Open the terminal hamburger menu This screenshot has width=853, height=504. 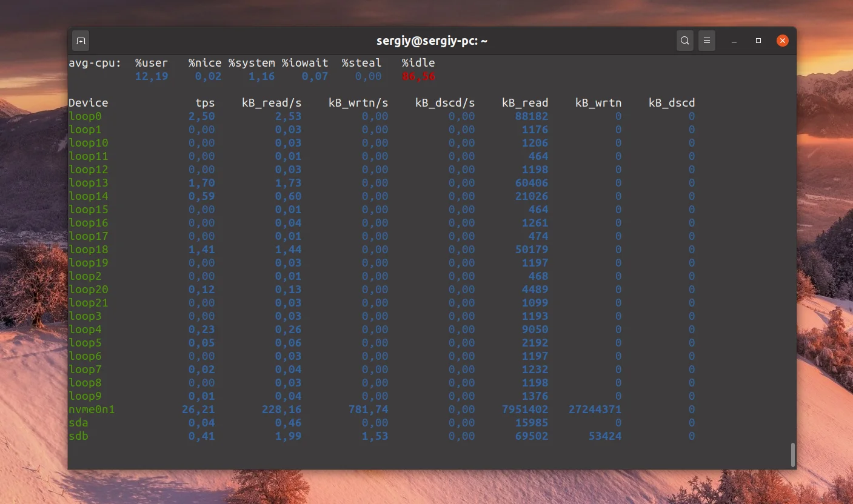pos(707,41)
